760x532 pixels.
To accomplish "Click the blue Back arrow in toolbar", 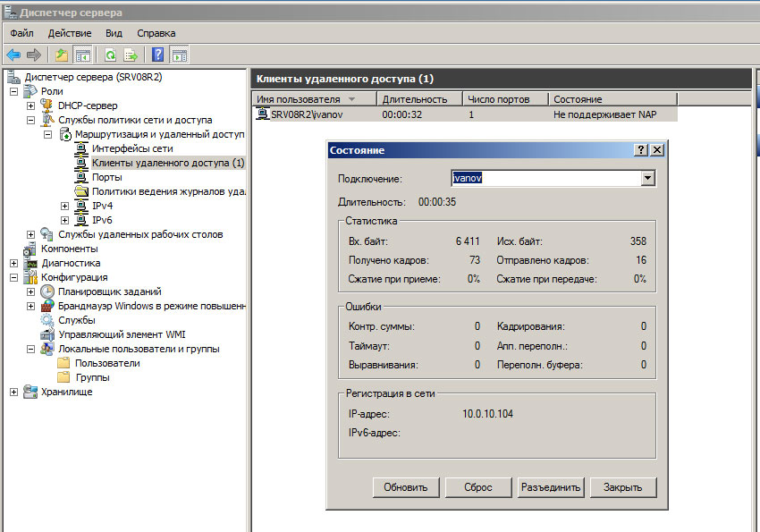I will click(13, 55).
